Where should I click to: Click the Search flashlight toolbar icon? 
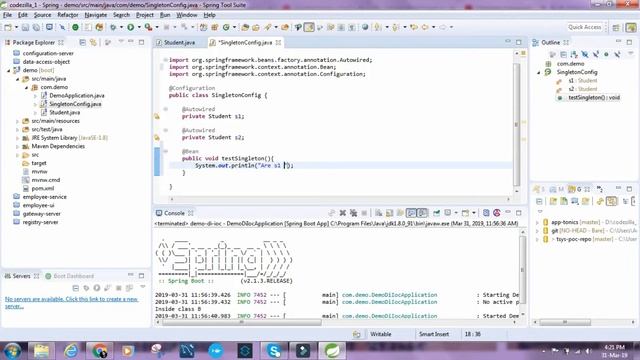(268, 27)
